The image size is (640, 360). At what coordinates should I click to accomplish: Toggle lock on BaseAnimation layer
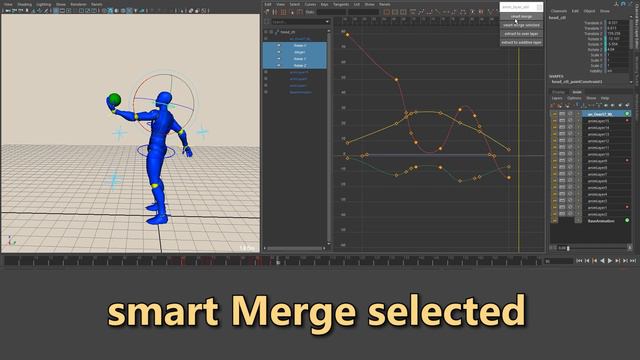click(555, 221)
